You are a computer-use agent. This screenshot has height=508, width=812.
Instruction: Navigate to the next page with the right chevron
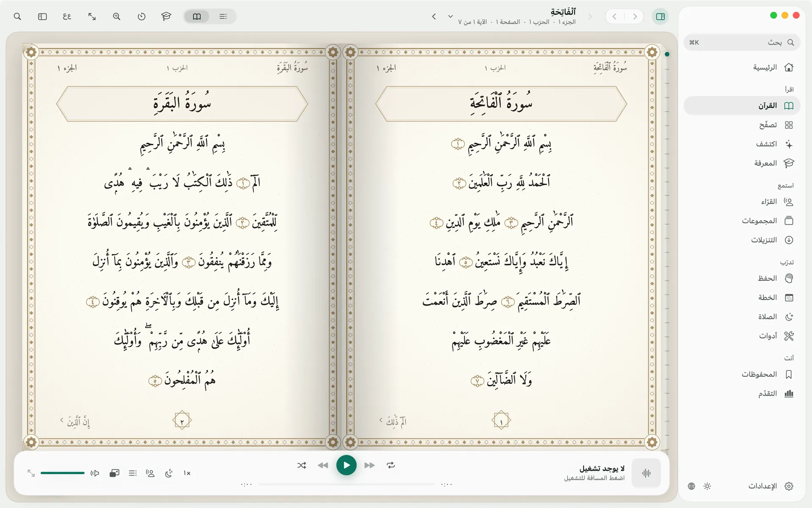[x=635, y=17]
